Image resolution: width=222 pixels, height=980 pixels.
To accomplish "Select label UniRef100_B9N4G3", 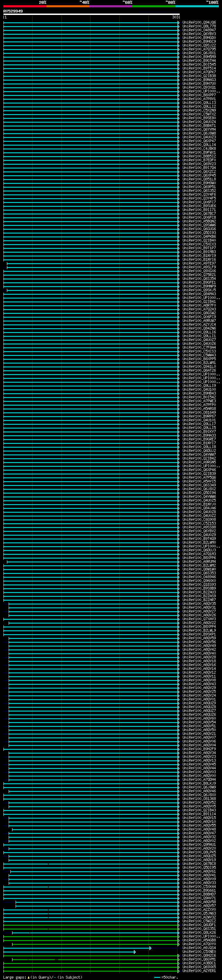I will pos(199,80).
